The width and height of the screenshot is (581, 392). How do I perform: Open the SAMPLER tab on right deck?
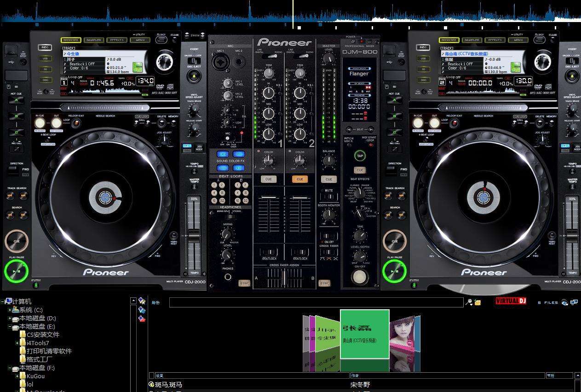pyautogui.click(x=472, y=40)
